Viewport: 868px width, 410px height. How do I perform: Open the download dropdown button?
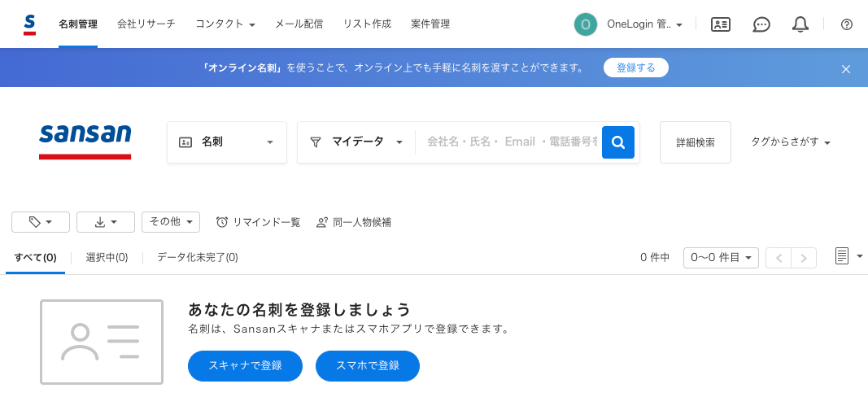click(x=106, y=222)
